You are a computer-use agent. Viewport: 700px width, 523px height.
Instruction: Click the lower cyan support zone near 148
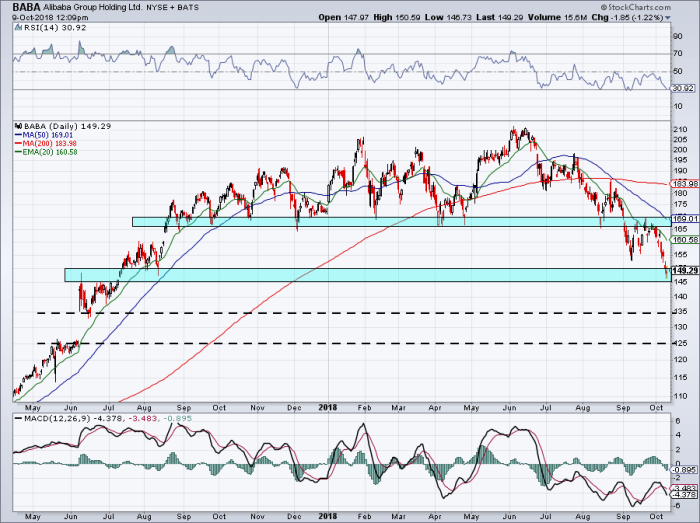click(367, 275)
